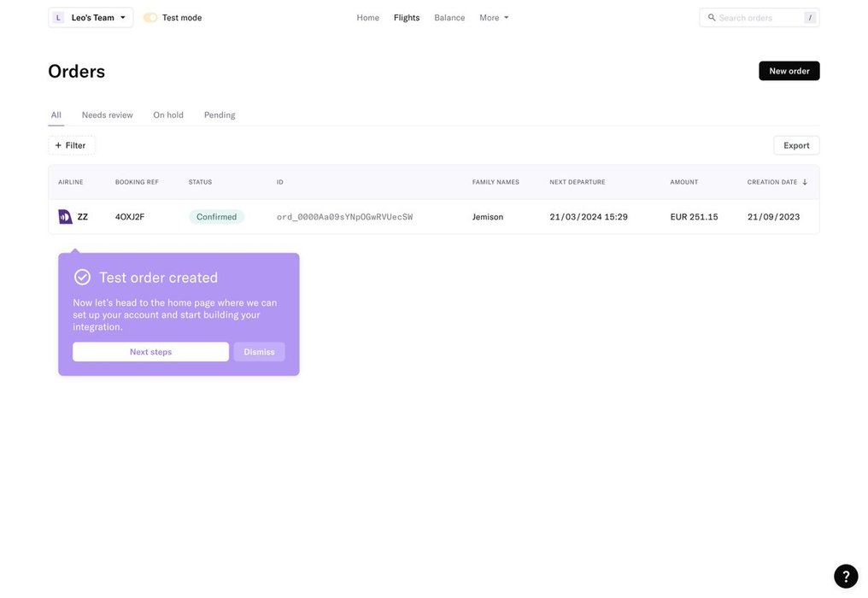This screenshot has height=598, width=868.
Task: Toggle Test mode switch
Action: (150, 18)
